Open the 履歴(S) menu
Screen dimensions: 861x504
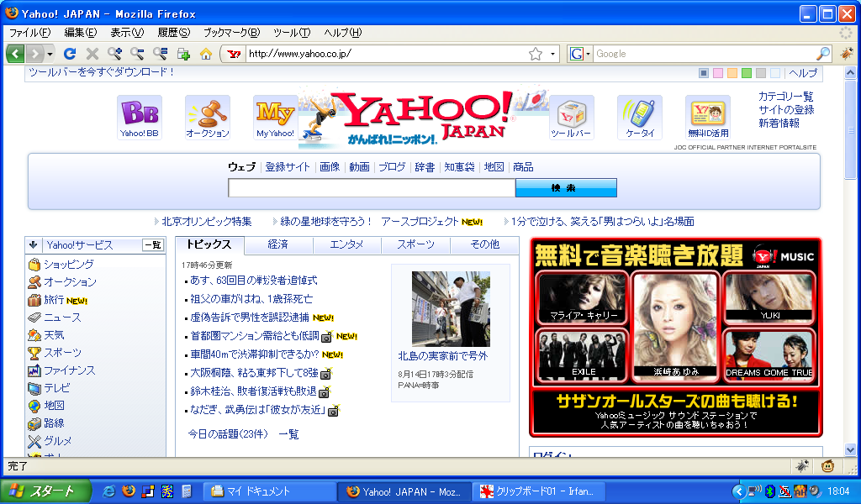173,33
